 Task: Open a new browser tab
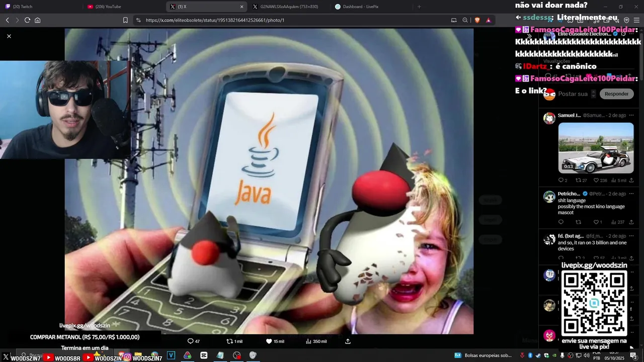(x=419, y=7)
